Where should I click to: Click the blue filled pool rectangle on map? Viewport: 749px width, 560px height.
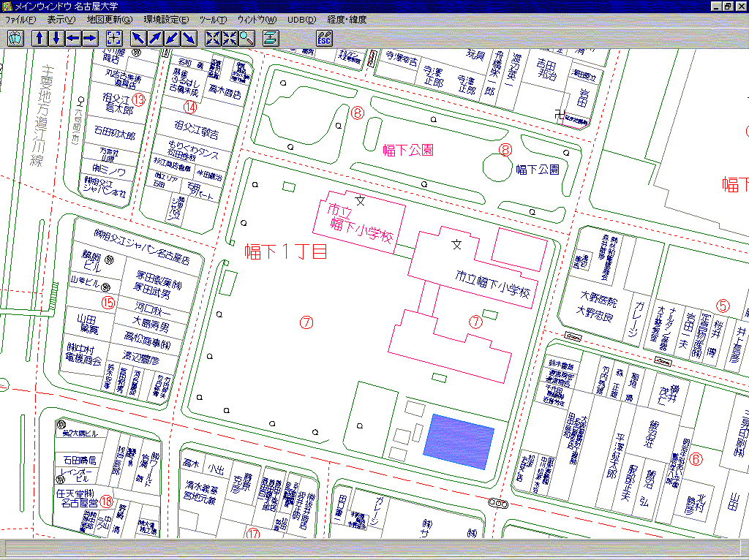pyautogui.click(x=459, y=440)
